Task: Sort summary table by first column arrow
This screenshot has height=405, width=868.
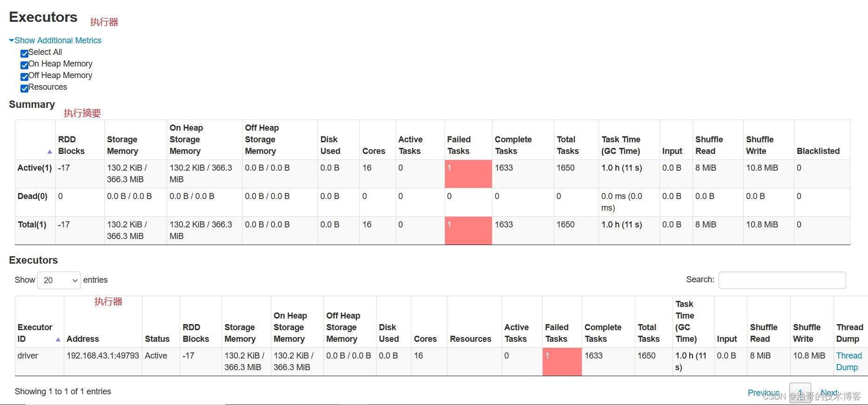Action: (50, 152)
